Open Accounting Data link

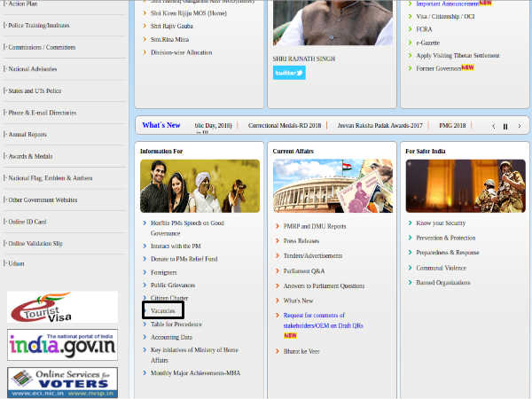tap(171, 337)
